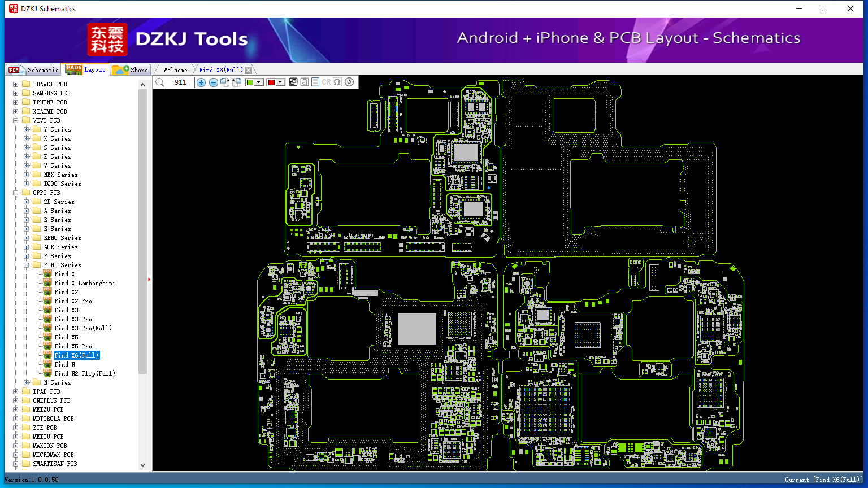The width and height of the screenshot is (868, 488).
Task: Click the magnifier search icon in the toolbar
Action: (x=160, y=82)
